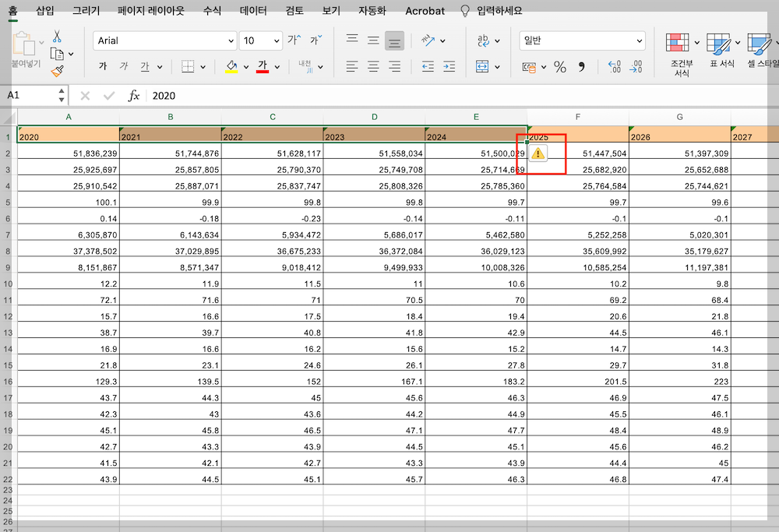Click accounting currency format icon
The height and width of the screenshot is (532, 779).
[x=529, y=66]
